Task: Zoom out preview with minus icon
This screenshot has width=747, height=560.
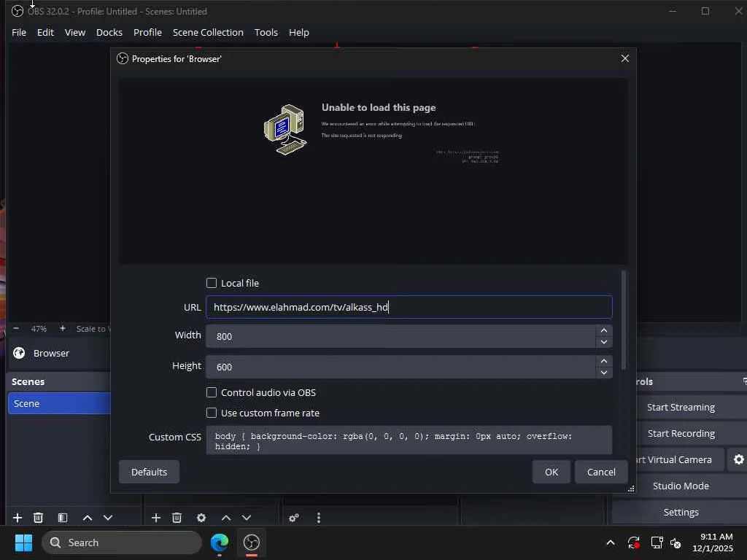Action: point(16,329)
